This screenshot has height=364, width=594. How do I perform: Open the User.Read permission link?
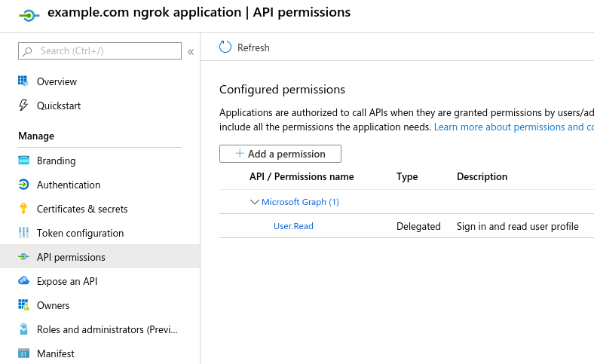click(x=293, y=226)
